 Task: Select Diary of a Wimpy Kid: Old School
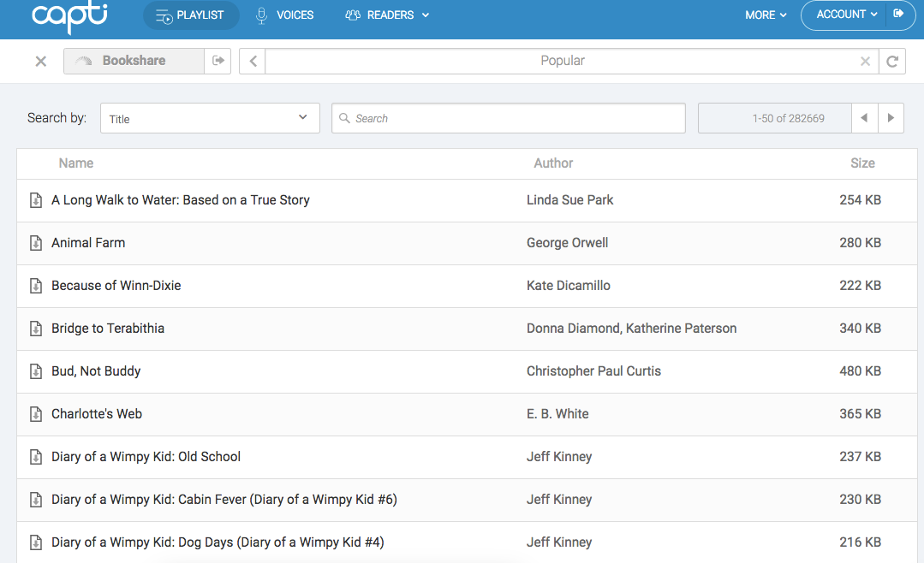coord(146,457)
